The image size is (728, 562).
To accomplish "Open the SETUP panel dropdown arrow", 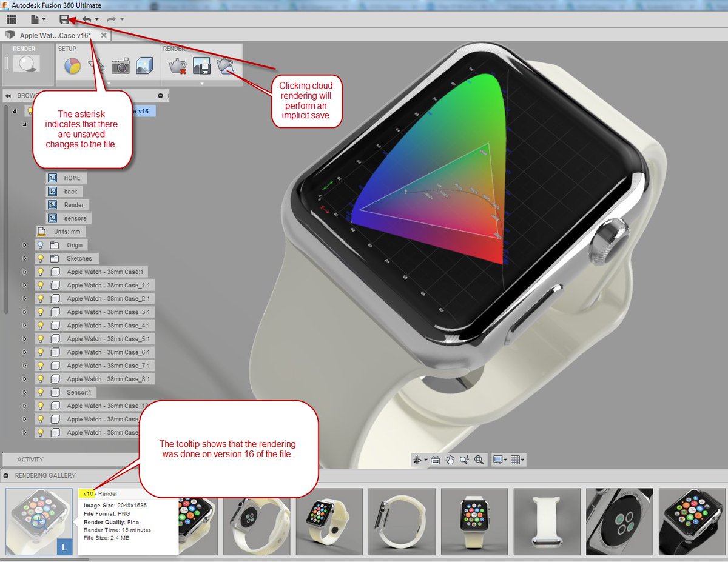I will pos(108,83).
